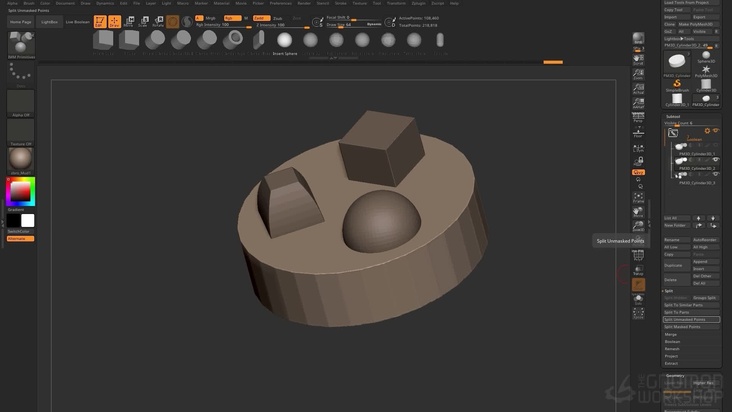Click the Insert Sphere brush icon

(x=284, y=40)
